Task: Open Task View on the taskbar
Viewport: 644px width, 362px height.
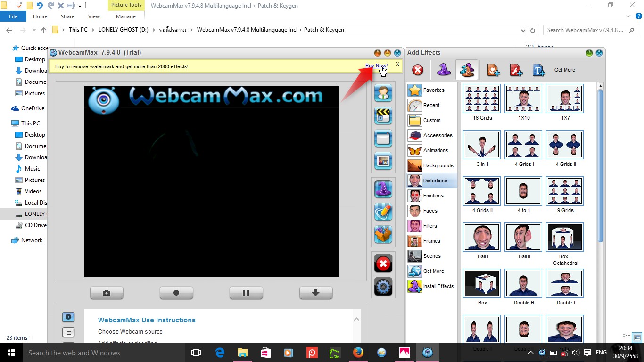Action: click(x=196, y=353)
